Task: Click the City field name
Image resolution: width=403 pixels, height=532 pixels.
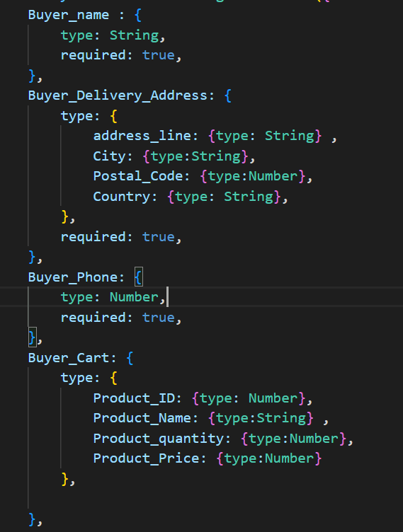Action: coord(109,156)
